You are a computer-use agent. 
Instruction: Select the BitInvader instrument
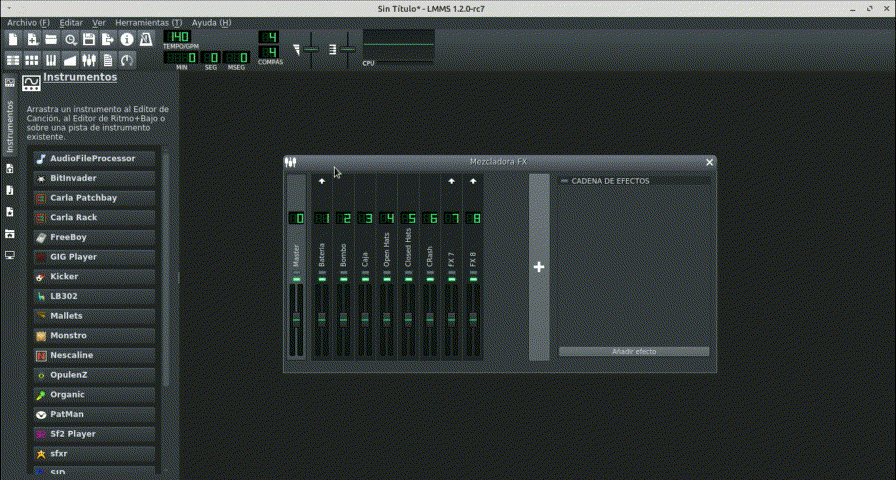94,178
